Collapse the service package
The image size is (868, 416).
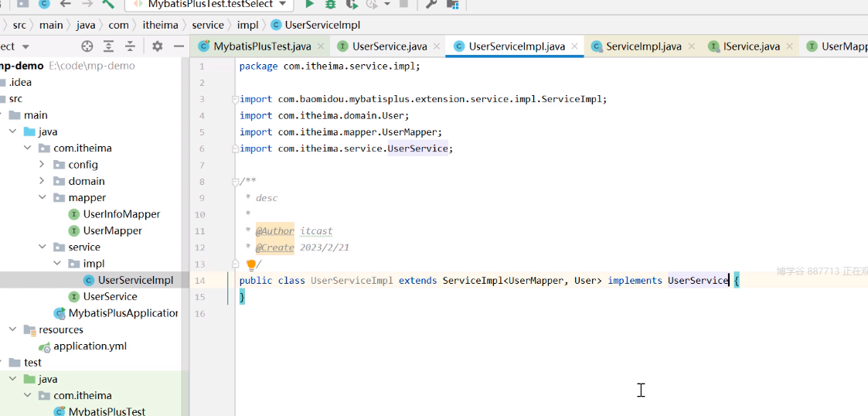tap(42, 247)
